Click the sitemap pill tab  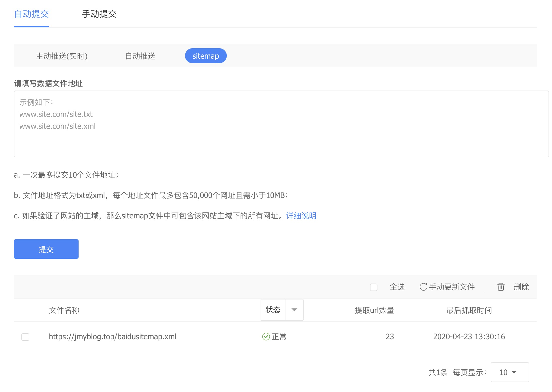point(206,56)
